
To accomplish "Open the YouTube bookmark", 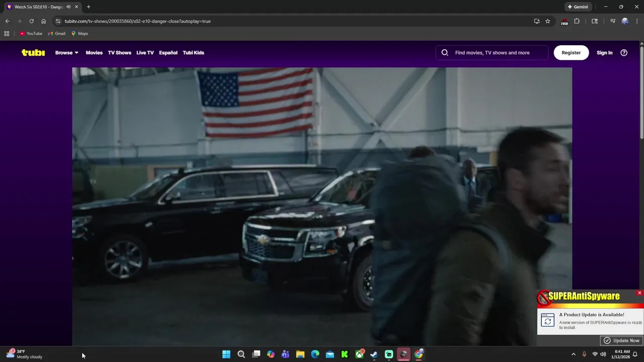I will (x=31, y=34).
